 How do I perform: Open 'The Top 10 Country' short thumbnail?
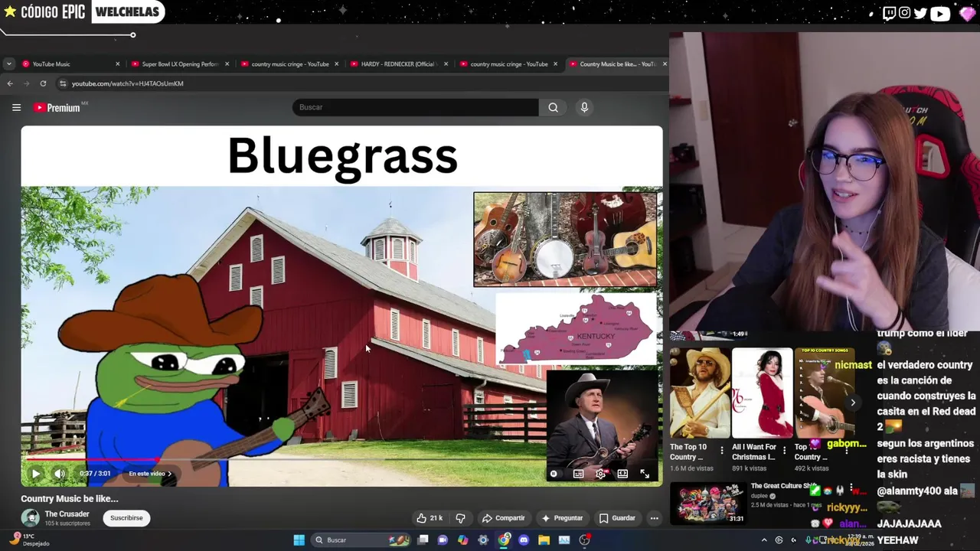pyautogui.click(x=699, y=393)
